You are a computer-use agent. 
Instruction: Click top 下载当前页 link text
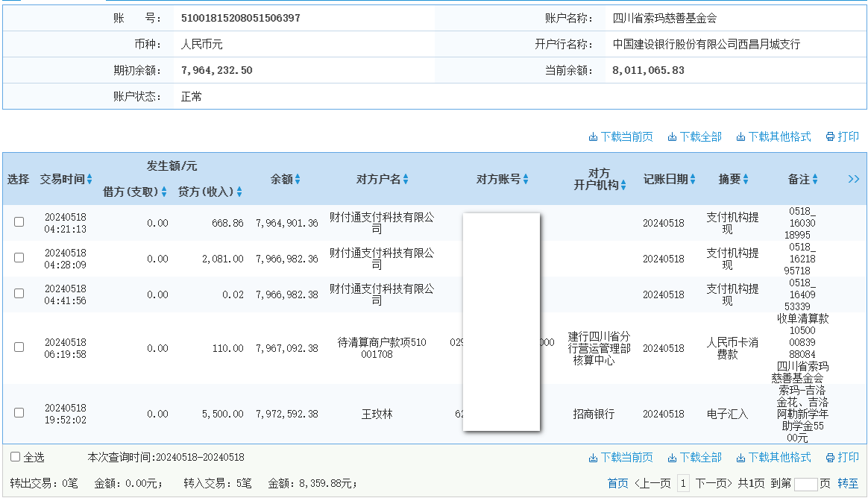pyautogui.click(x=626, y=136)
